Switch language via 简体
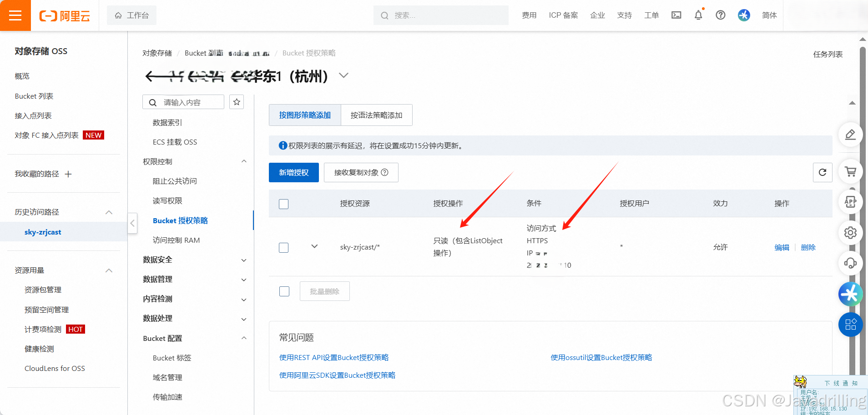868x415 pixels. 769,15
